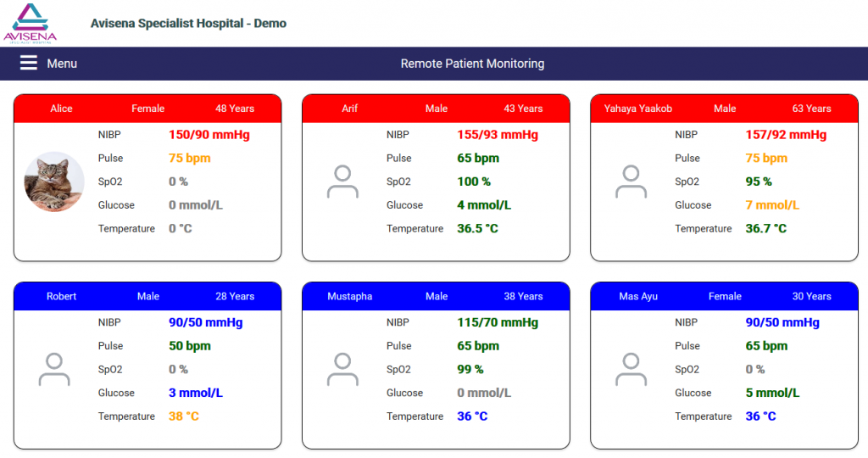Open the hamburger menu icon
The width and height of the screenshot is (868, 458).
[29, 64]
